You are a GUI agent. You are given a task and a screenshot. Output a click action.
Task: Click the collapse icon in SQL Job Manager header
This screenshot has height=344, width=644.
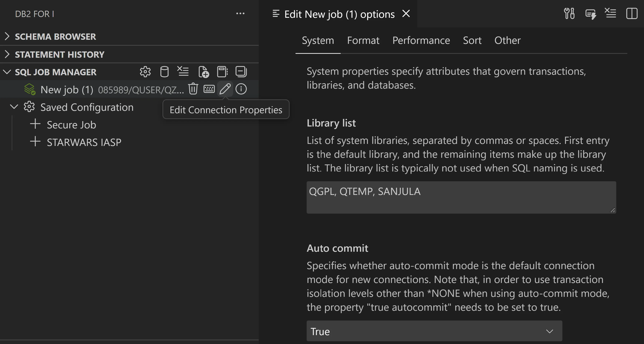(x=241, y=72)
